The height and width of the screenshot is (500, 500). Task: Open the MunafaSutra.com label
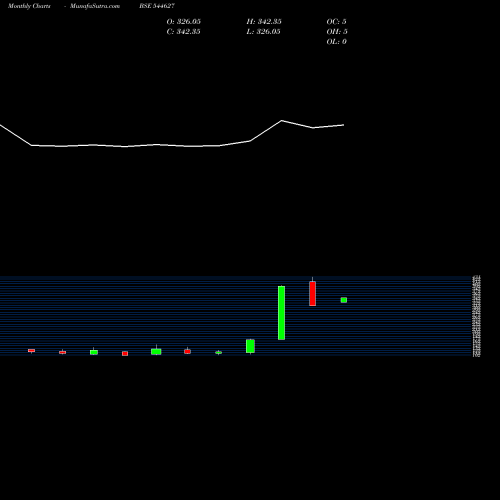click(x=95, y=6)
